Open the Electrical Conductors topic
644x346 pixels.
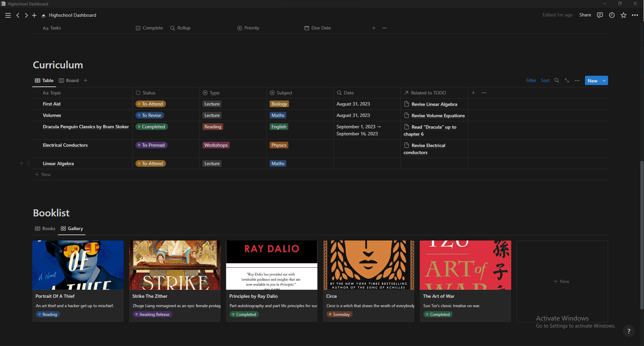tap(65, 145)
